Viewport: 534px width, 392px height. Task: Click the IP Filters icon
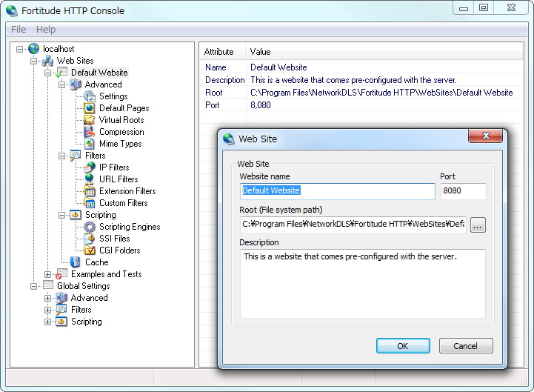[90, 167]
